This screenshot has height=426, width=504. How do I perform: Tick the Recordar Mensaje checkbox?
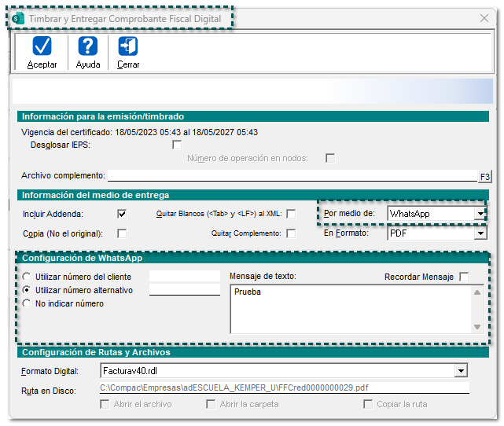464,277
